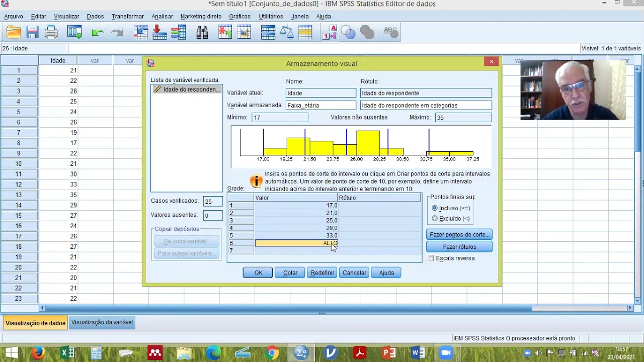The width and height of the screenshot is (644, 362).
Task: Click the highlighted ALTO cell in row 6
Action: coord(296,243)
